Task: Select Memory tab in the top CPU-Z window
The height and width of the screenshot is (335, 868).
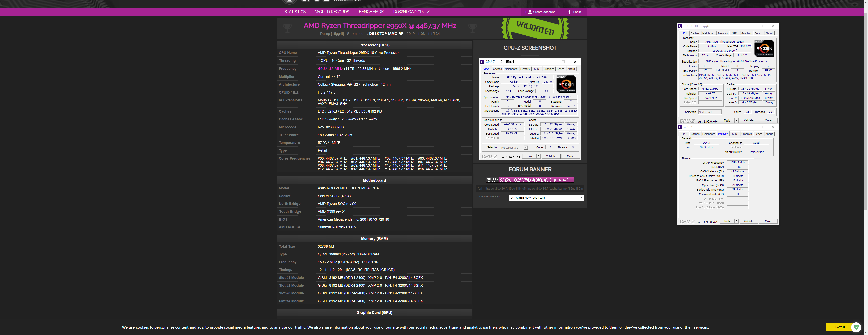Action: [723, 33]
